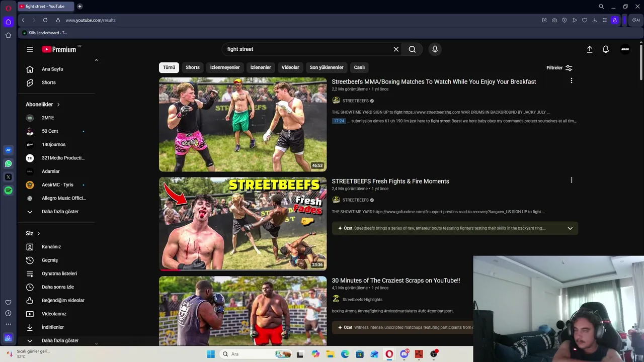This screenshot has height=362, width=644.
Task: Select the İzlenmeyenler filter chip
Action: click(225, 67)
